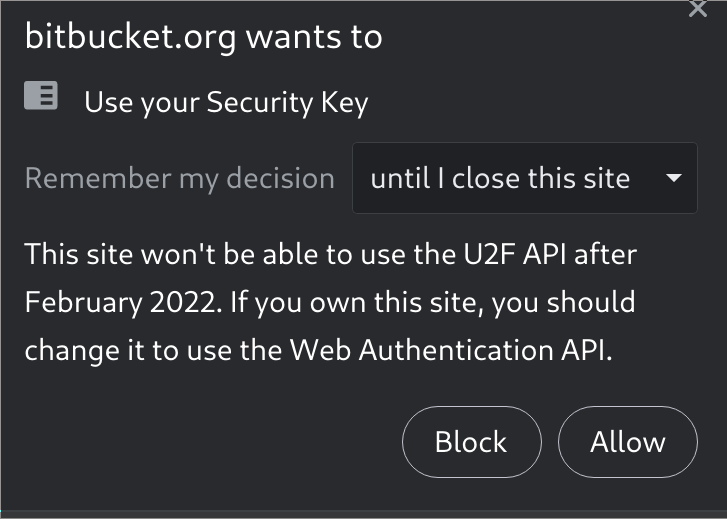Close the permission prompt with the X
727x519 pixels.
pos(699,9)
